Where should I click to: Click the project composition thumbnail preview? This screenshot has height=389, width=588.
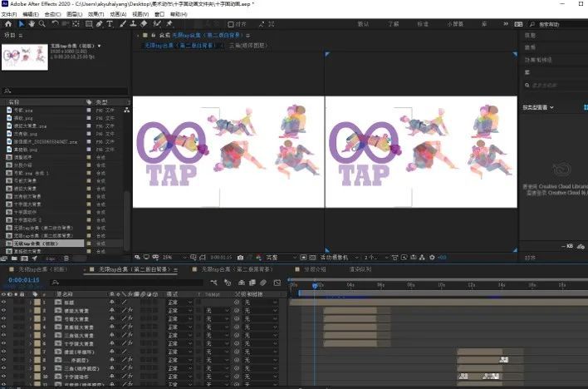(x=25, y=57)
